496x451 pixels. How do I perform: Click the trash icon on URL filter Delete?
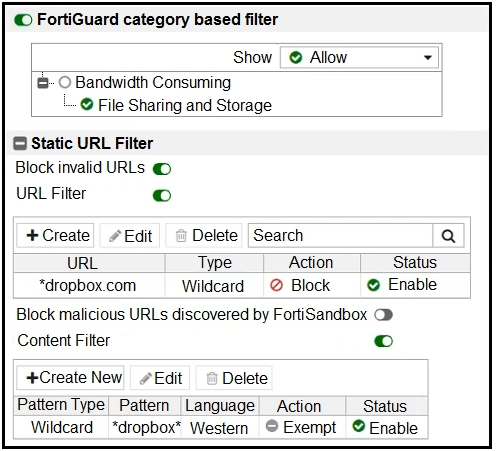[x=181, y=236]
